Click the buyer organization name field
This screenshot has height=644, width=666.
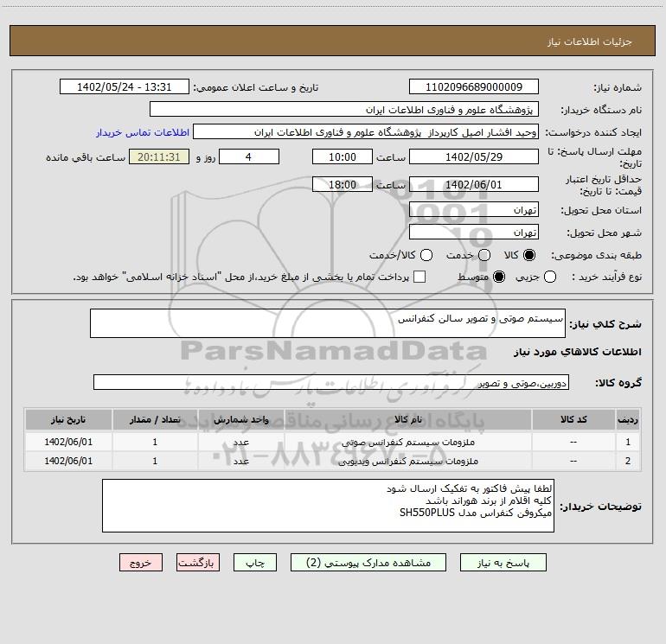click(x=344, y=109)
